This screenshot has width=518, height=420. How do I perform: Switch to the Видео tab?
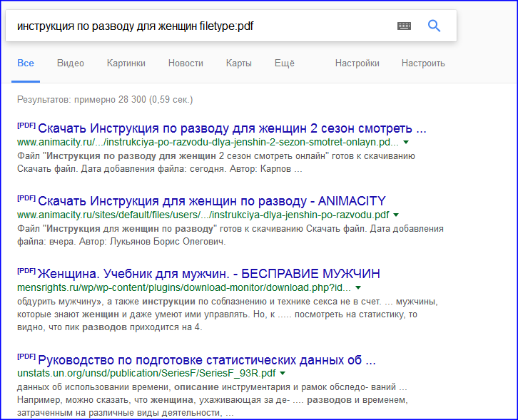[x=71, y=63]
